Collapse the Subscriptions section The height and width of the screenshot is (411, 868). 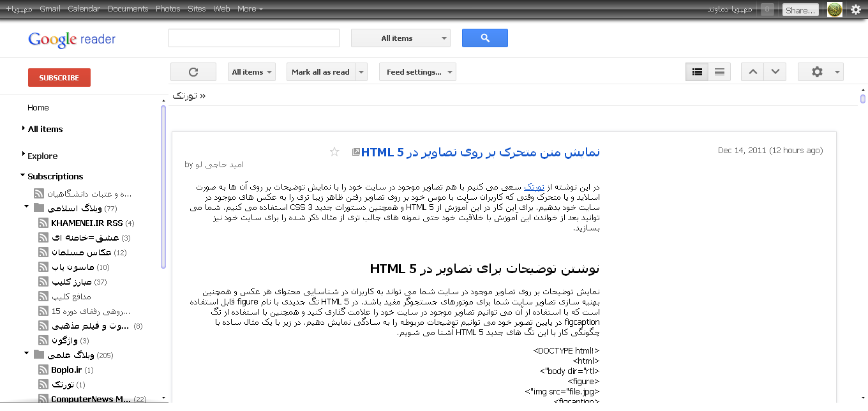click(23, 176)
